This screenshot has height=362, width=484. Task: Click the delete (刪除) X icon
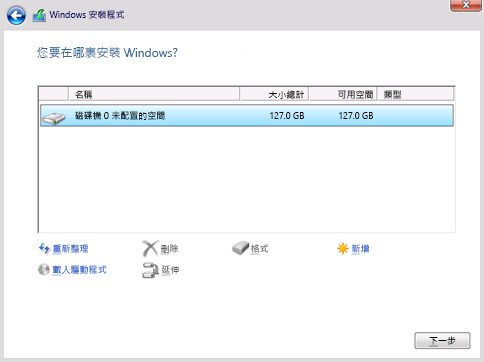tap(150, 248)
